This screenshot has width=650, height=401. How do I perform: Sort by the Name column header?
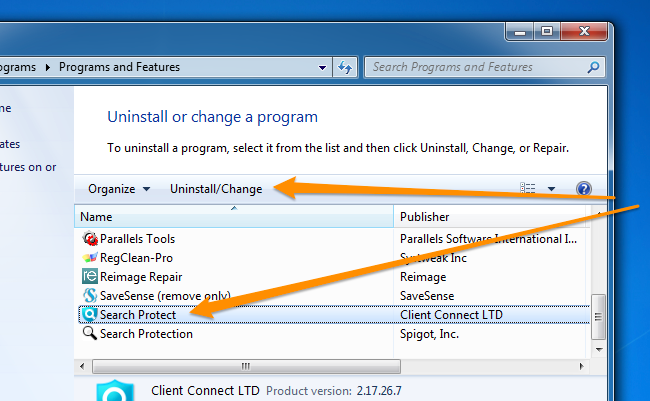point(234,216)
